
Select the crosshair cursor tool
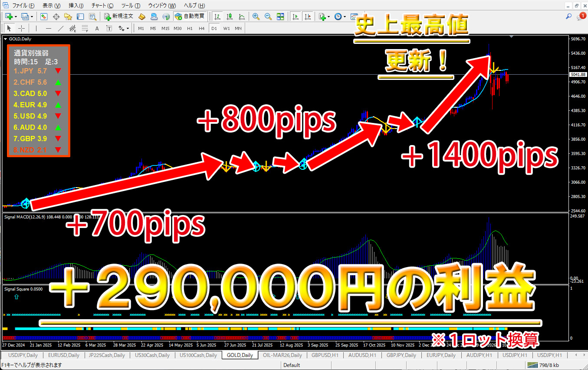tap(21, 28)
